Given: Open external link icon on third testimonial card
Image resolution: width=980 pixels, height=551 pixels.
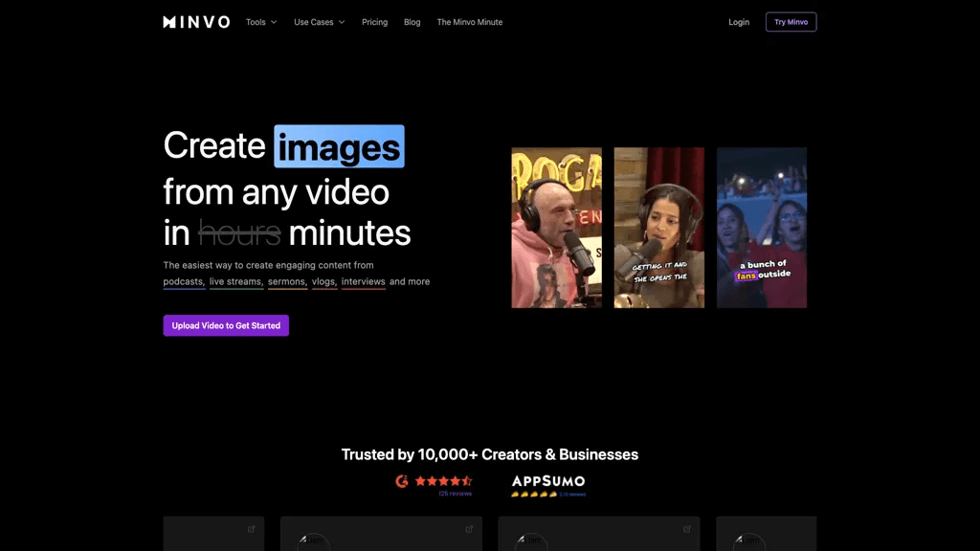Looking at the screenshot, I should pos(687,529).
